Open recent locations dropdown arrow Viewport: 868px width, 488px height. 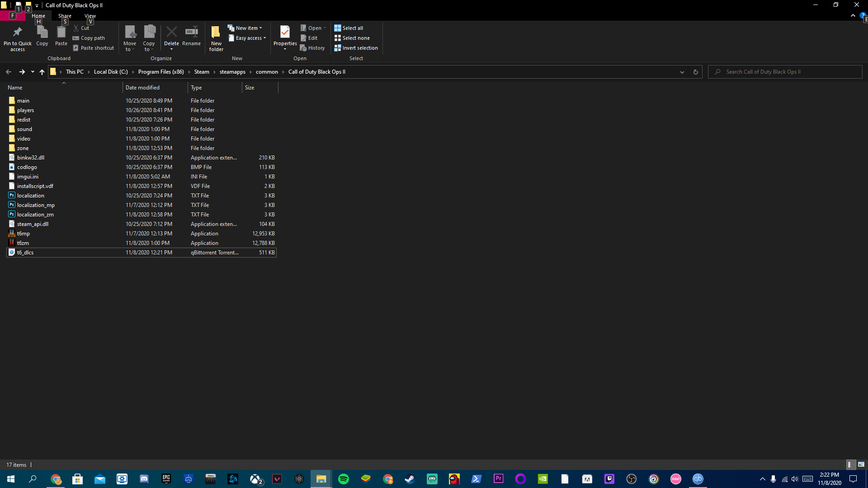pyautogui.click(x=33, y=72)
